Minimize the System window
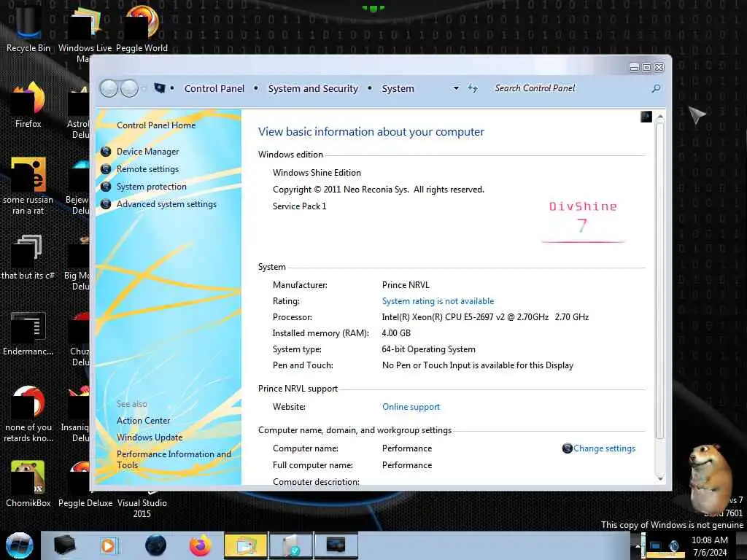The width and height of the screenshot is (747, 560). click(634, 68)
